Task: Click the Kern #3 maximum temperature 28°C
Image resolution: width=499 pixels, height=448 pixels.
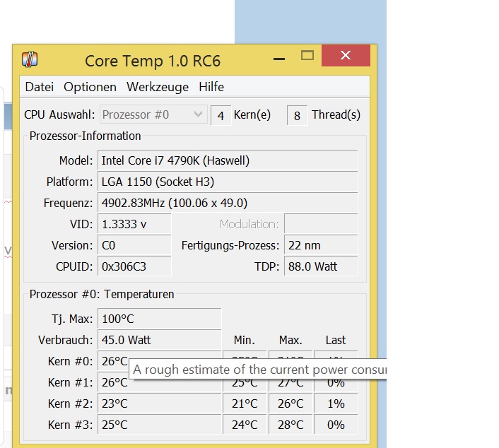Action: point(290,425)
